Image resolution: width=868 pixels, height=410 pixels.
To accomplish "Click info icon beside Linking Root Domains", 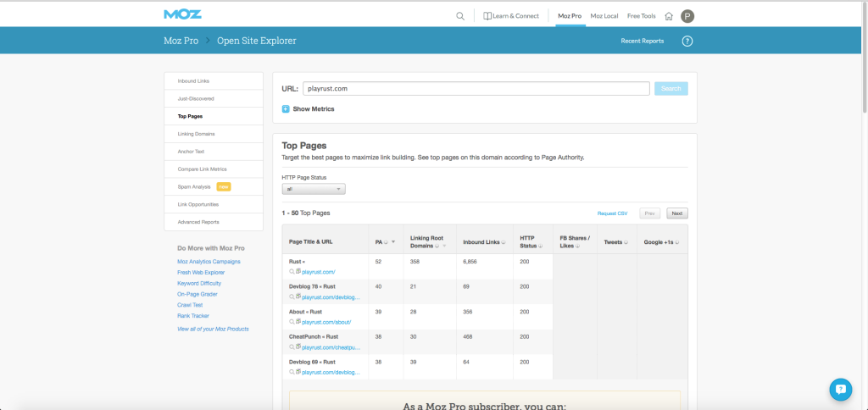I will [437, 247].
